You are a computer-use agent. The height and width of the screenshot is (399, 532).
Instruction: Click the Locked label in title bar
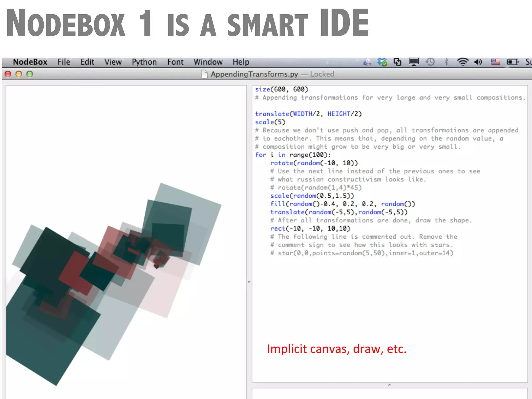pyautogui.click(x=322, y=74)
